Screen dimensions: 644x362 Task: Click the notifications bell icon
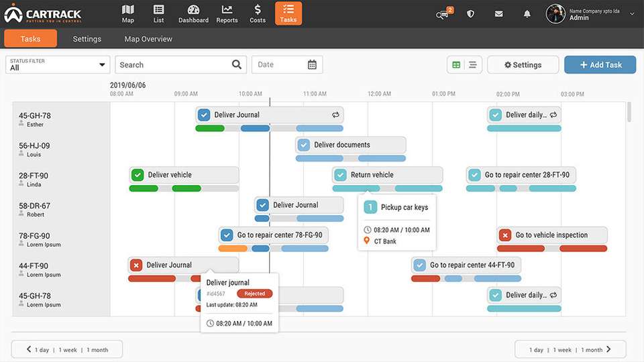[527, 13]
